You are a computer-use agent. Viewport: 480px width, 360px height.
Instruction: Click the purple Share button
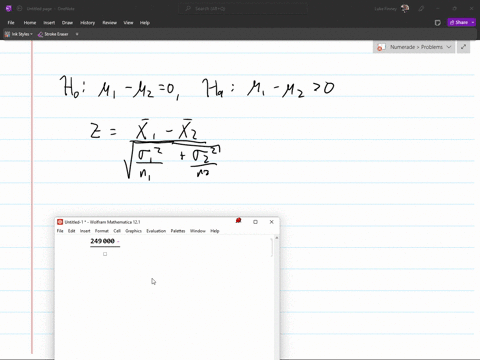tap(459, 22)
